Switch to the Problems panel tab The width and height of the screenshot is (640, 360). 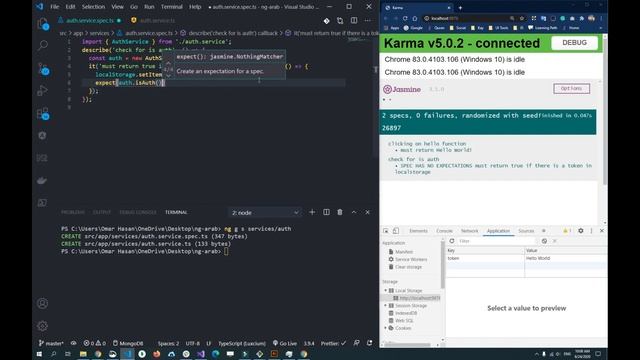73,212
